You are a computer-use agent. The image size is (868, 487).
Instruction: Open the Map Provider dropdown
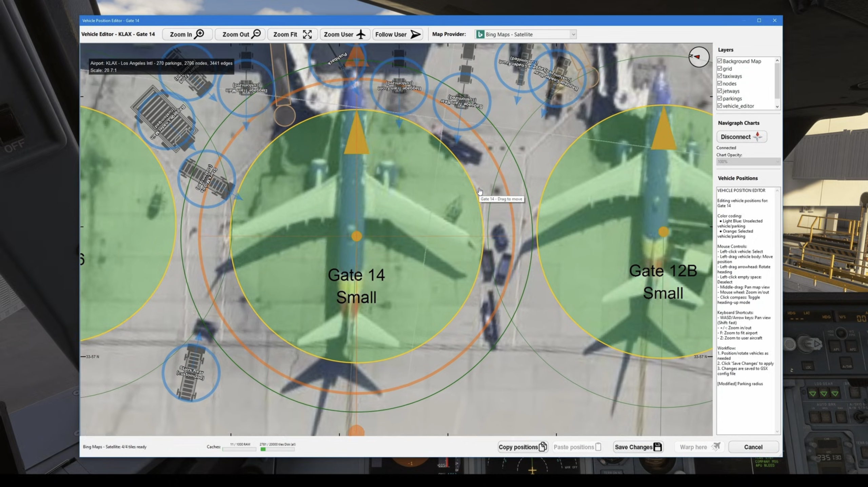pos(573,34)
